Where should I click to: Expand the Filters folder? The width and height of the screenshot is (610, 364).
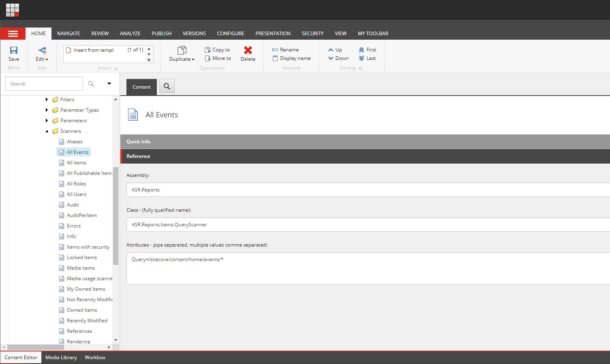47,100
